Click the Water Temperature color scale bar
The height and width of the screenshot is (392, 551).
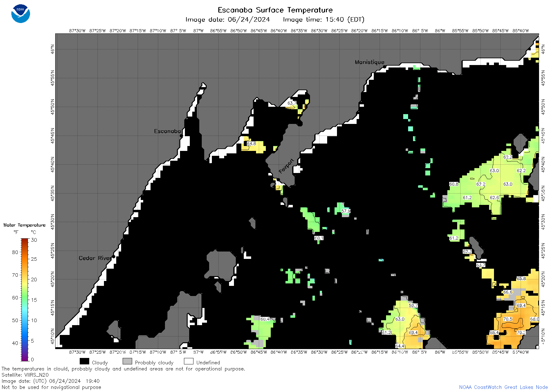coord(25,299)
